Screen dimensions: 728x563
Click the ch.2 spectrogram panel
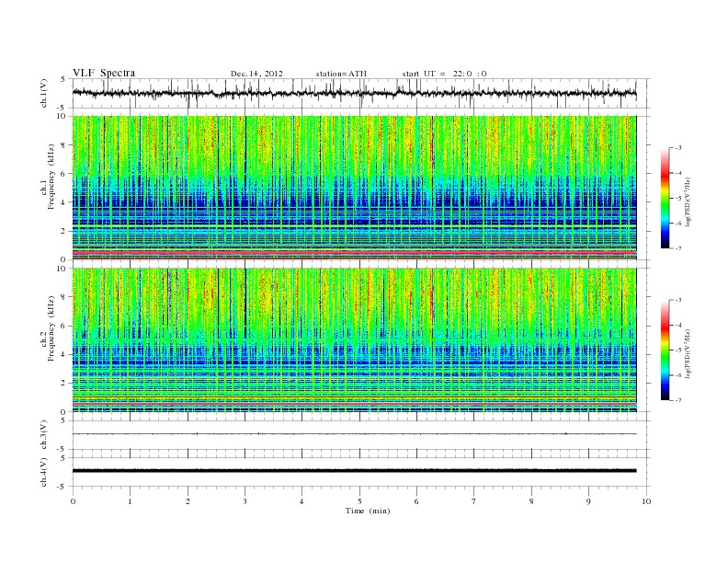pyautogui.click(x=354, y=340)
